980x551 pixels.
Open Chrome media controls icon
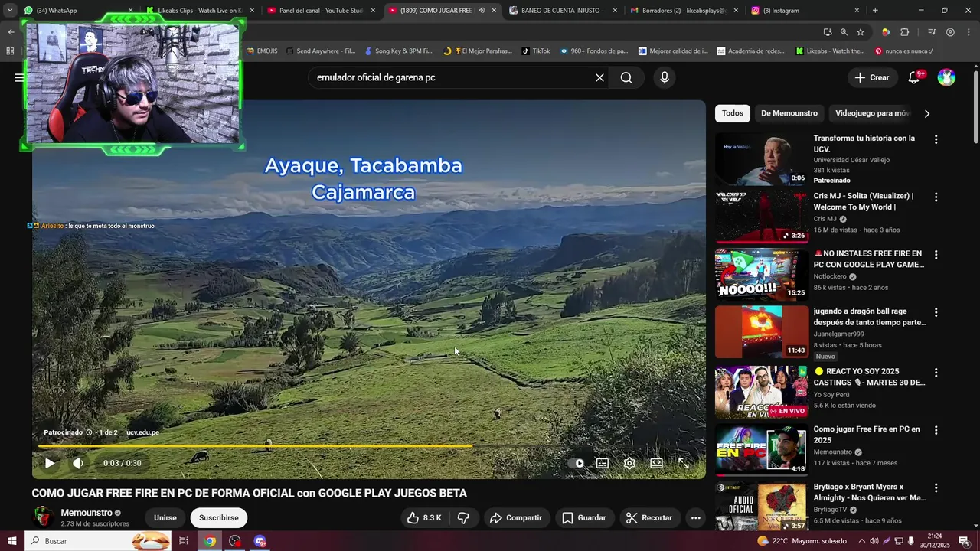pos(932,32)
